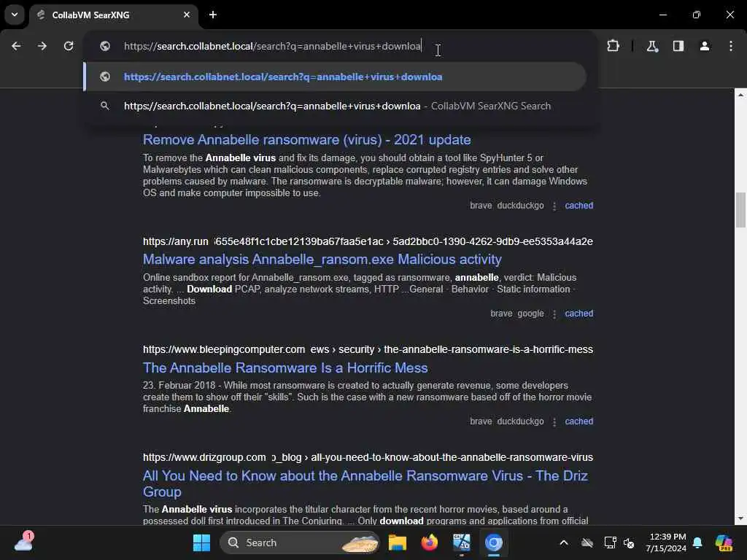Click the taskbar Search box
Screen dimensions: 747x560
click(299, 542)
